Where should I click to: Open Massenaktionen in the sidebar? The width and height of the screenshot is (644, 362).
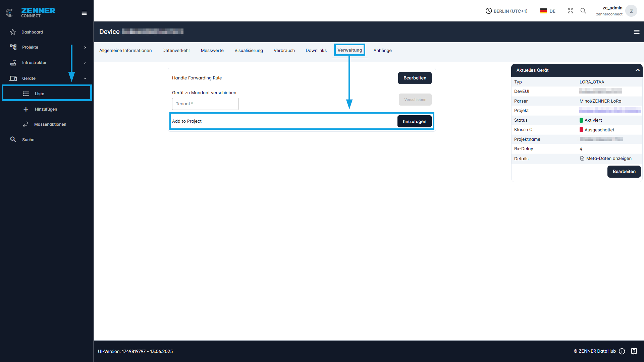click(x=50, y=124)
